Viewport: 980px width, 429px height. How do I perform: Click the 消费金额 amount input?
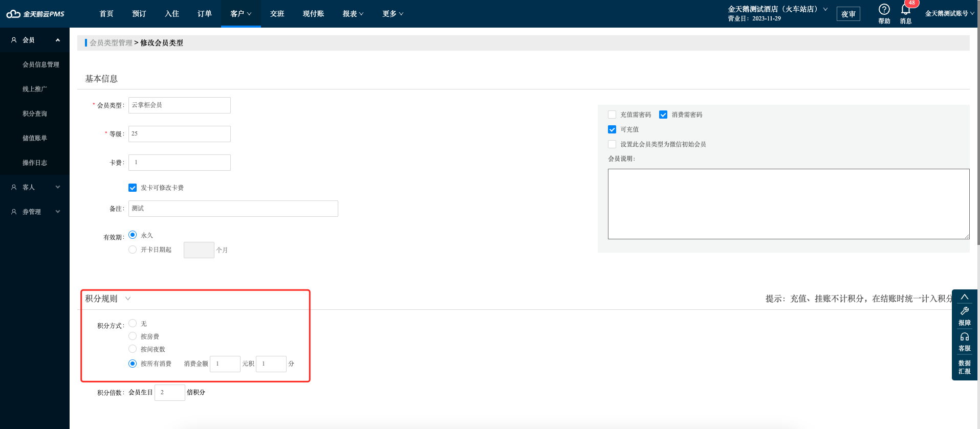click(225, 364)
